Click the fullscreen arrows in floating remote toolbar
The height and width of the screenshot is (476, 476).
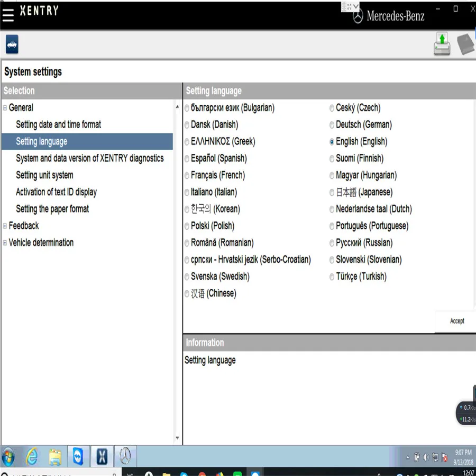coord(350,6)
